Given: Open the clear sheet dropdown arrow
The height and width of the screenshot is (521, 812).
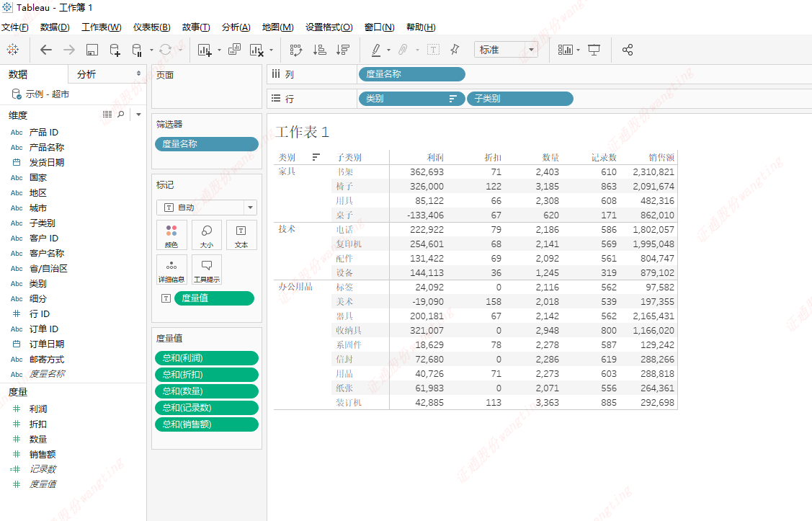Looking at the screenshot, I should pyautogui.click(x=271, y=50).
